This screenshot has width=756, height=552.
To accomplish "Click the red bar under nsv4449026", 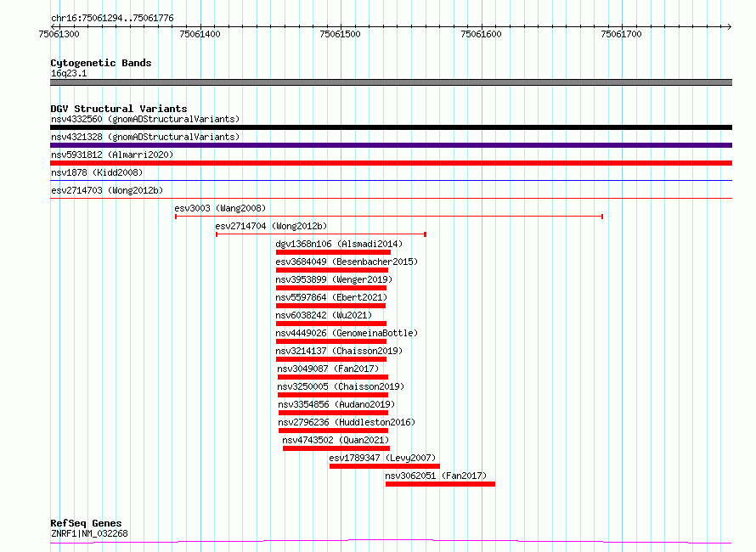I will coord(331,341).
